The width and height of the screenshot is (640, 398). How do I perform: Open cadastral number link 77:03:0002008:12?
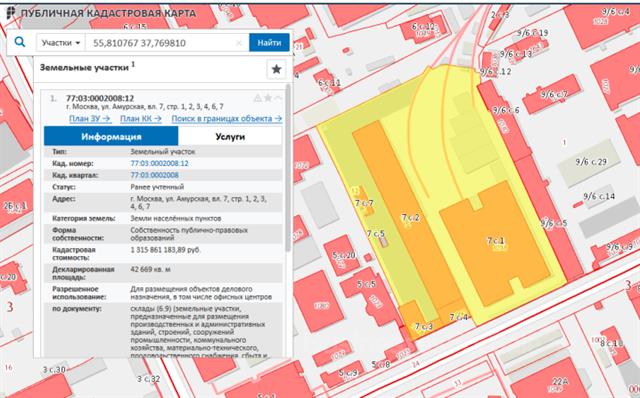click(159, 163)
